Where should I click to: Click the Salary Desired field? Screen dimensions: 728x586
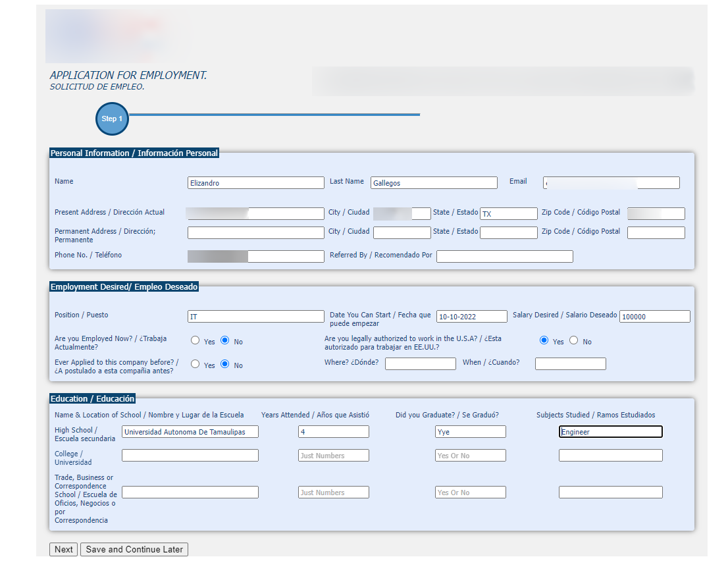pyautogui.click(x=655, y=316)
